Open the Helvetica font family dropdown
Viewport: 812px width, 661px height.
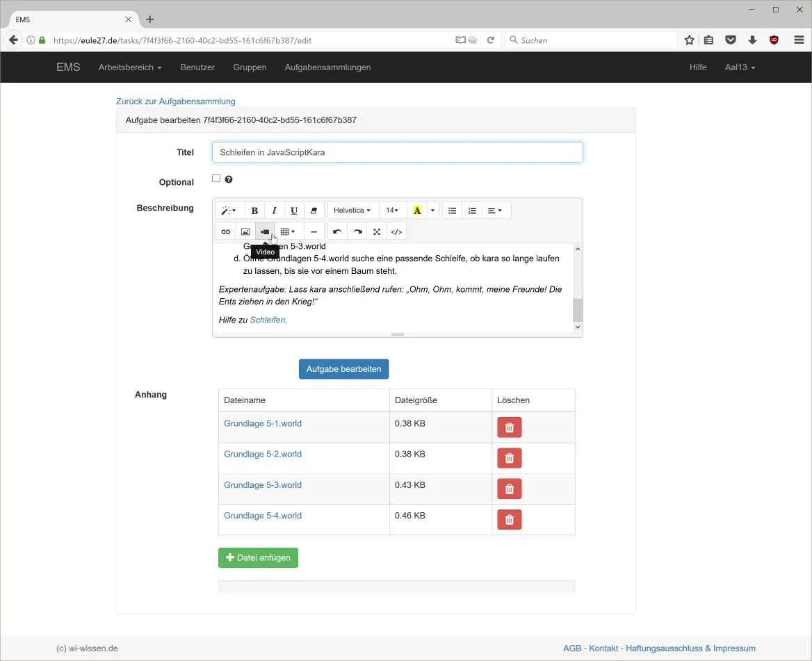click(352, 211)
